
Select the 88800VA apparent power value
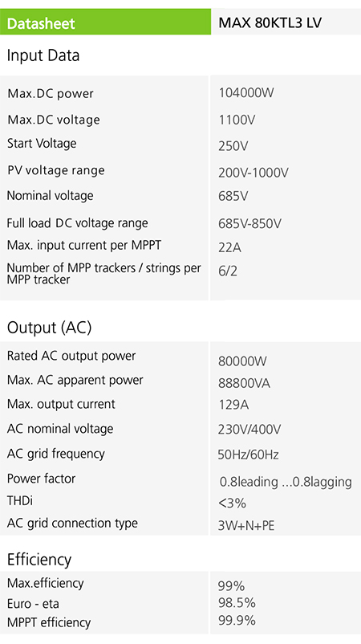[244, 383]
